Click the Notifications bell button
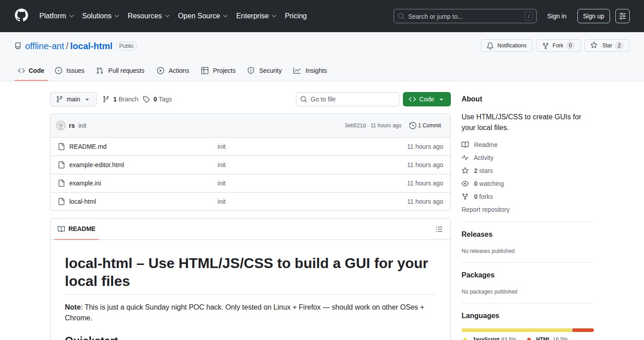The height and width of the screenshot is (340, 644). (507, 46)
